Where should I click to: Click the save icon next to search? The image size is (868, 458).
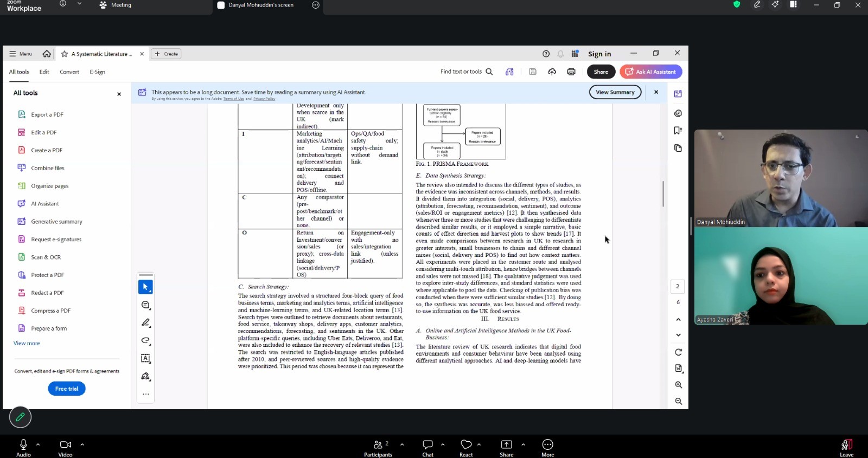pyautogui.click(x=533, y=72)
